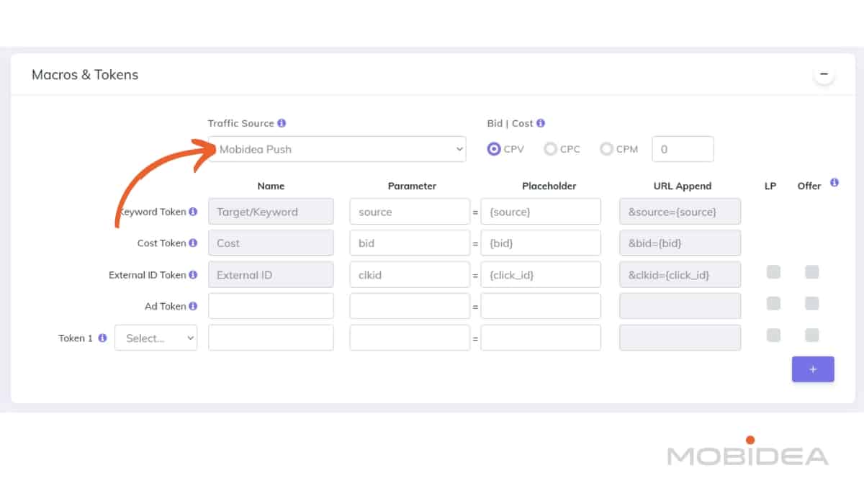Click URL Append field '&clkid={click_id}'

[x=680, y=275]
